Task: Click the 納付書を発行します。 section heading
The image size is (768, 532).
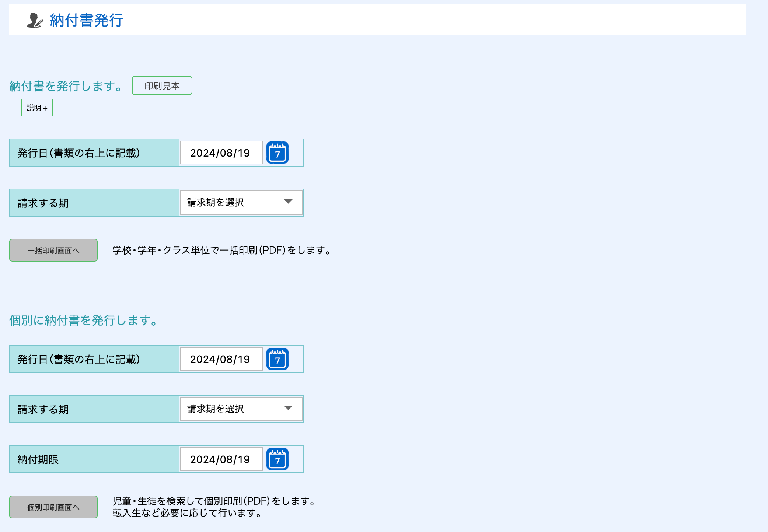Action: click(x=66, y=86)
